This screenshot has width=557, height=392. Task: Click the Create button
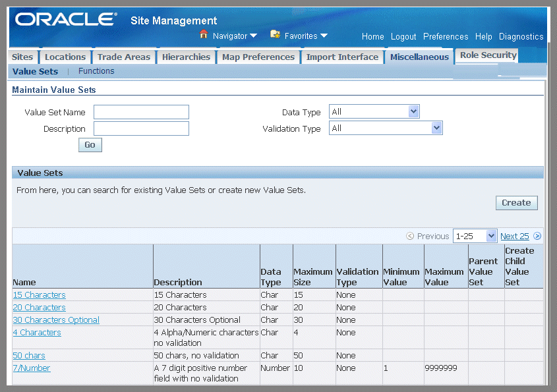(516, 203)
